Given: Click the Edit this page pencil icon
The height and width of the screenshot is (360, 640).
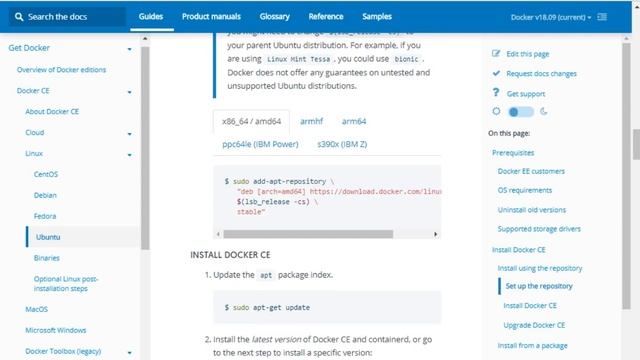Looking at the screenshot, I should 496,53.
